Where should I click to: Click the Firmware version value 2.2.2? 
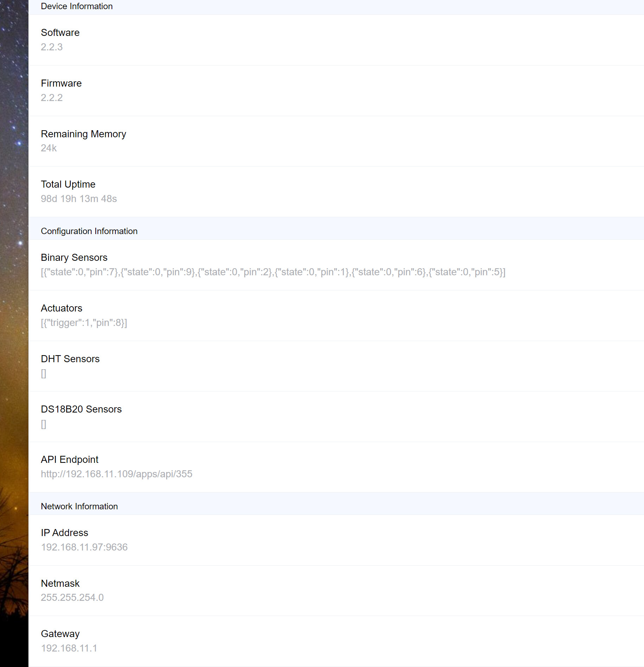[51, 98]
